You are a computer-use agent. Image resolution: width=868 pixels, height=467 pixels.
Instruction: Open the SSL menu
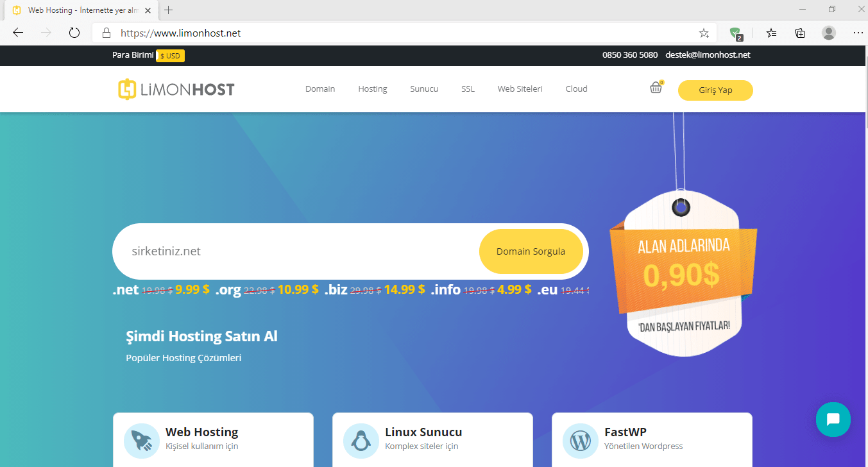tap(468, 89)
